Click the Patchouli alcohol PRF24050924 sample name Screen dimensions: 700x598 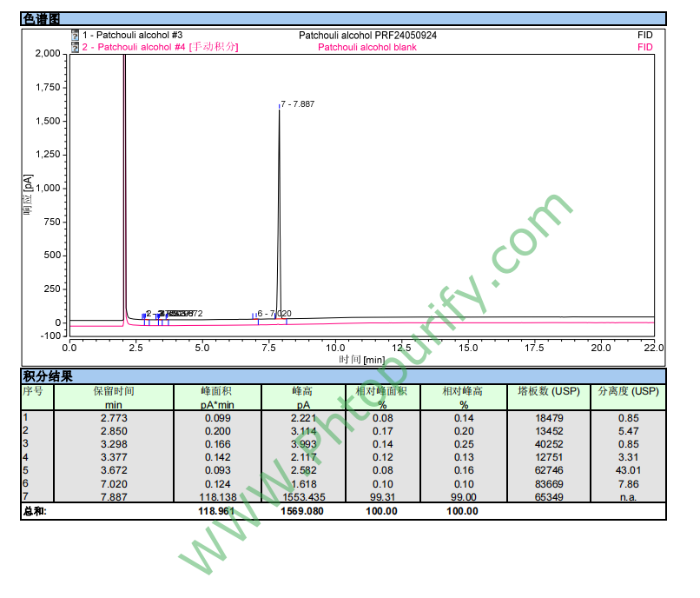367,35
